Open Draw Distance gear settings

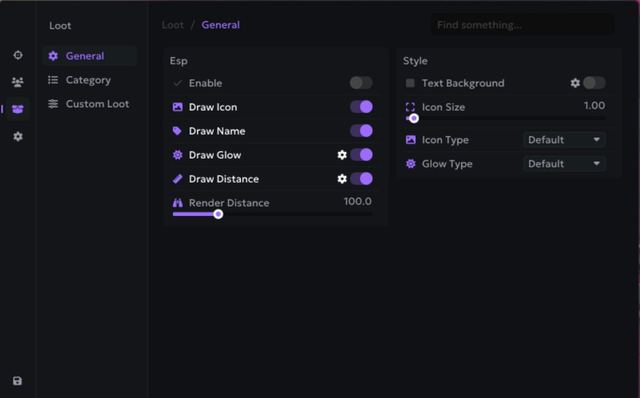coord(342,179)
